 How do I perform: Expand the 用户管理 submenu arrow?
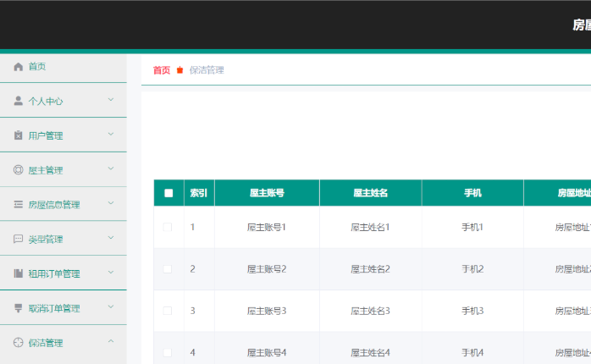pyautogui.click(x=111, y=135)
